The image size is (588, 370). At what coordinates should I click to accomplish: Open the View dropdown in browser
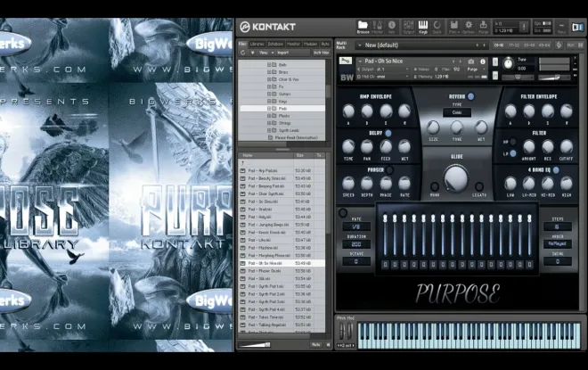pos(265,53)
